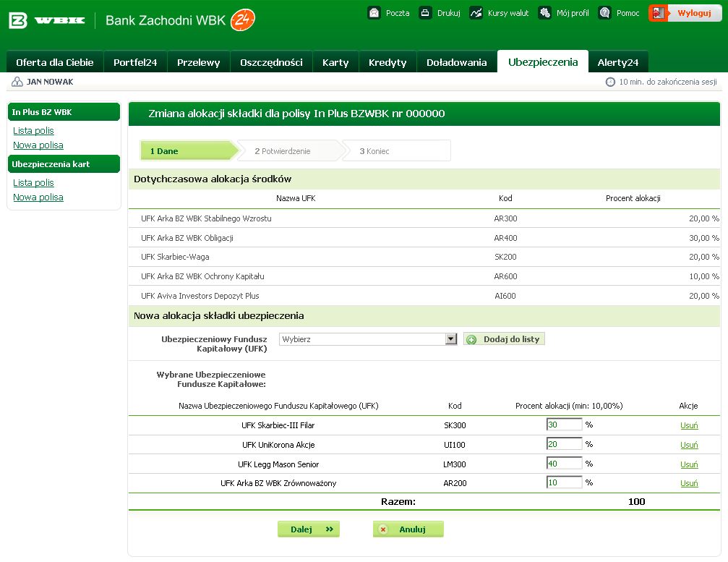This screenshot has height=562, width=728.
Task: Click the Poczta text label
Action: click(398, 13)
